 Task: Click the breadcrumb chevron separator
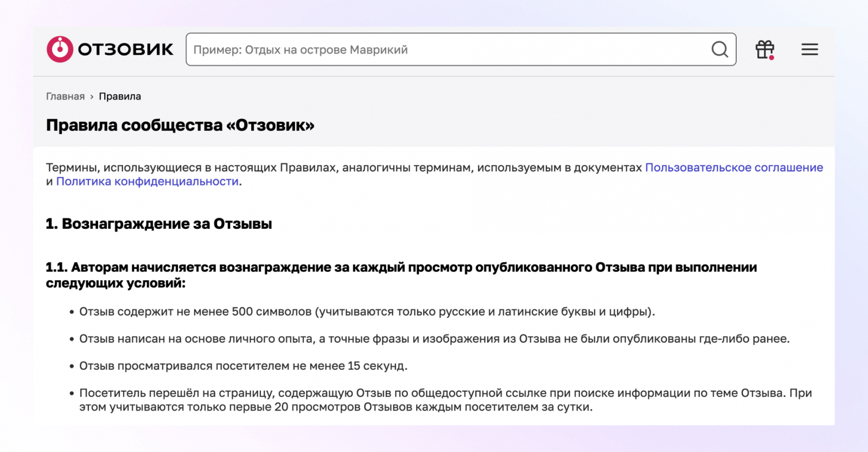pyautogui.click(x=92, y=97)
